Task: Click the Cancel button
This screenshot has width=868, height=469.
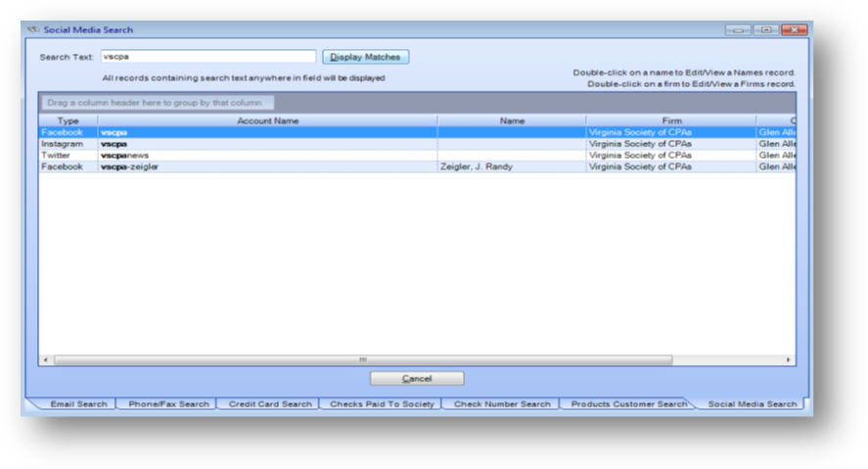Action: (417, 378)
